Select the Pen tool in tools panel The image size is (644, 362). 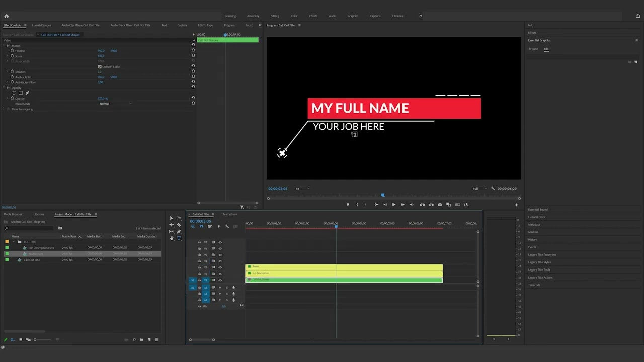[x=179, y=231]
